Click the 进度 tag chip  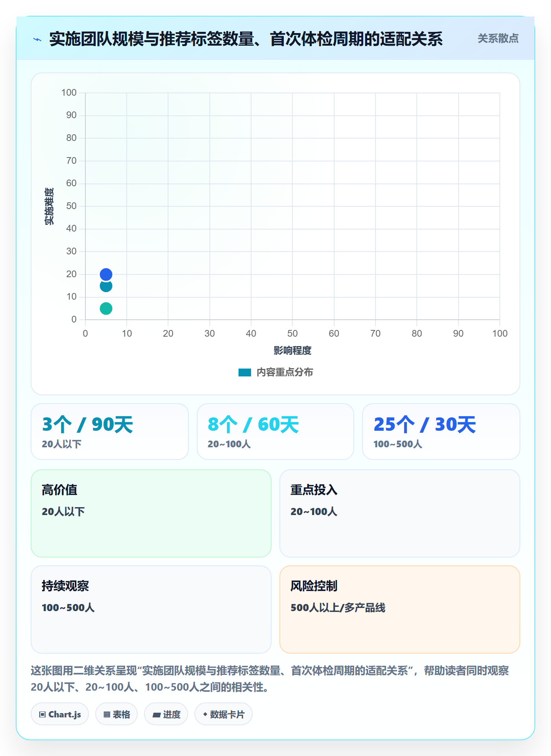166,714
